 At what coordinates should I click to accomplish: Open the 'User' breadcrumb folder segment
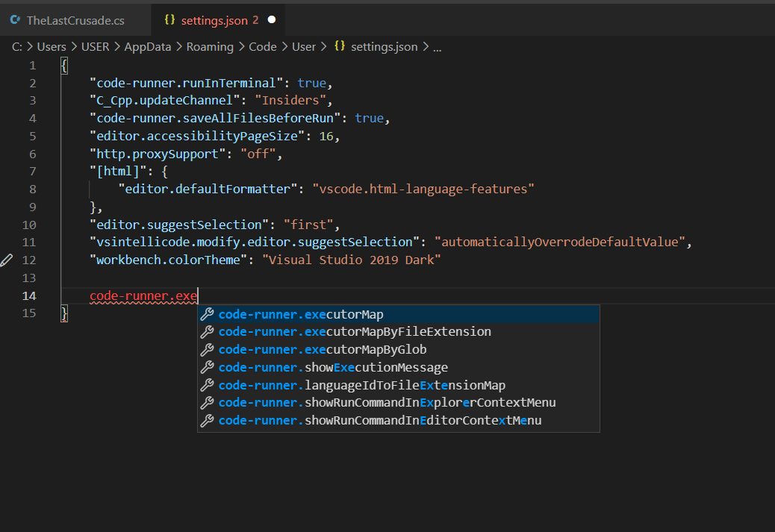303,47
